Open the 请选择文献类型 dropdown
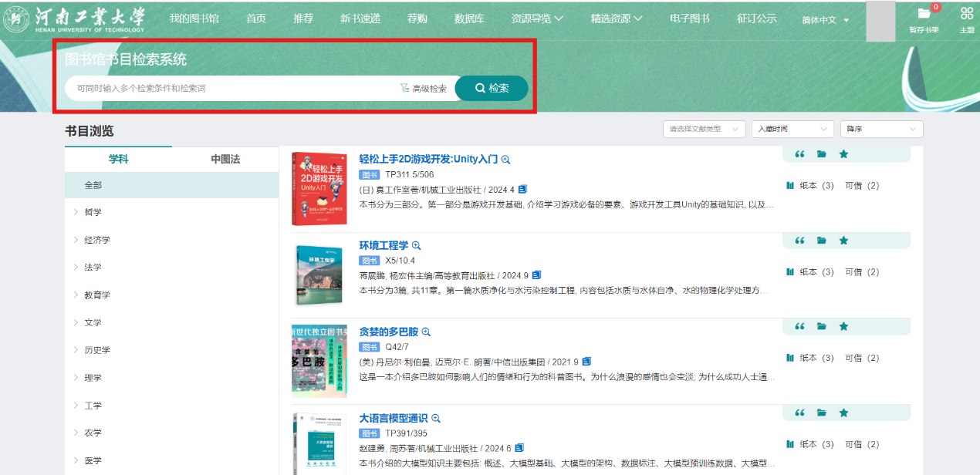 coord(704,129)
